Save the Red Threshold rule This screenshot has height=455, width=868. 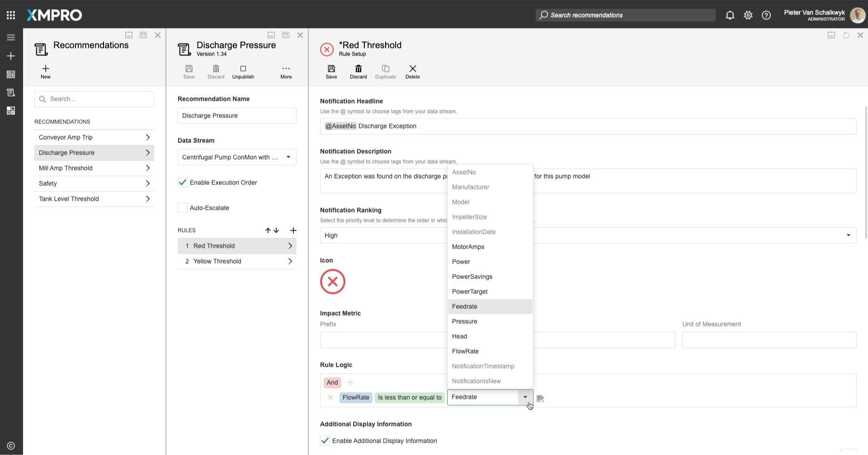331,71
